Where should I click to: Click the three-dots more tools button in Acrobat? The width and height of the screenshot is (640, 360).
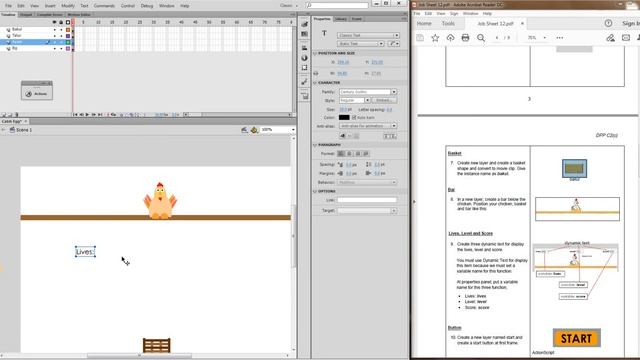tap(560, 38)
